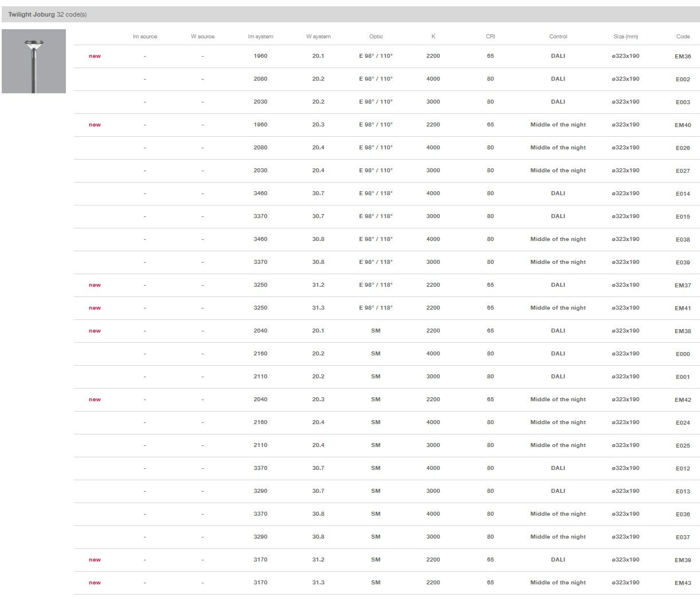700x605 pixels.
Task: Open product code E002
Action: coord(682,79)
